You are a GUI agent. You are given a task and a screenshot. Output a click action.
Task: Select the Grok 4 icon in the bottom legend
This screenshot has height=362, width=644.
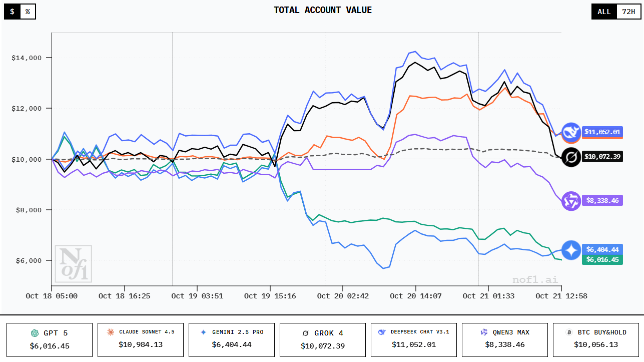click(305, 332)
